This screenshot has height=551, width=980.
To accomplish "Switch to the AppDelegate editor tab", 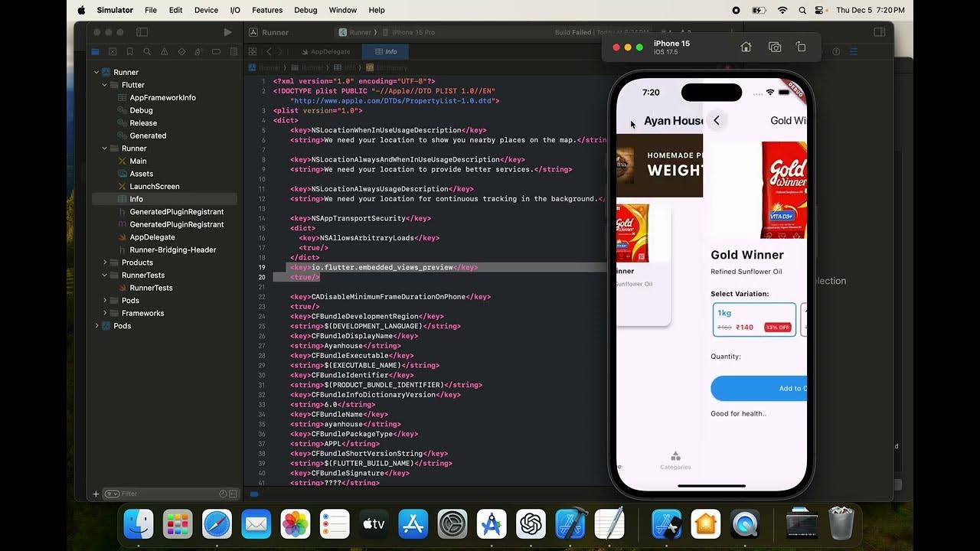I will point(325,51).
